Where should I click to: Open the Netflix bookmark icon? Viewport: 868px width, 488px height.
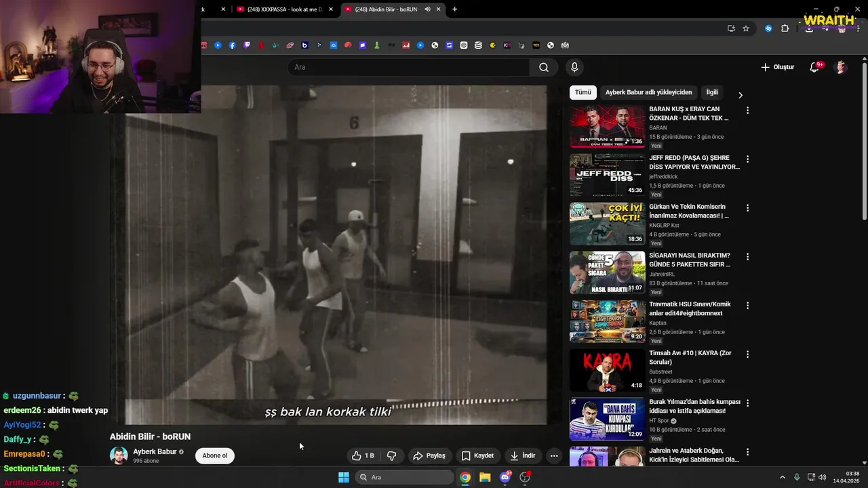261,45
